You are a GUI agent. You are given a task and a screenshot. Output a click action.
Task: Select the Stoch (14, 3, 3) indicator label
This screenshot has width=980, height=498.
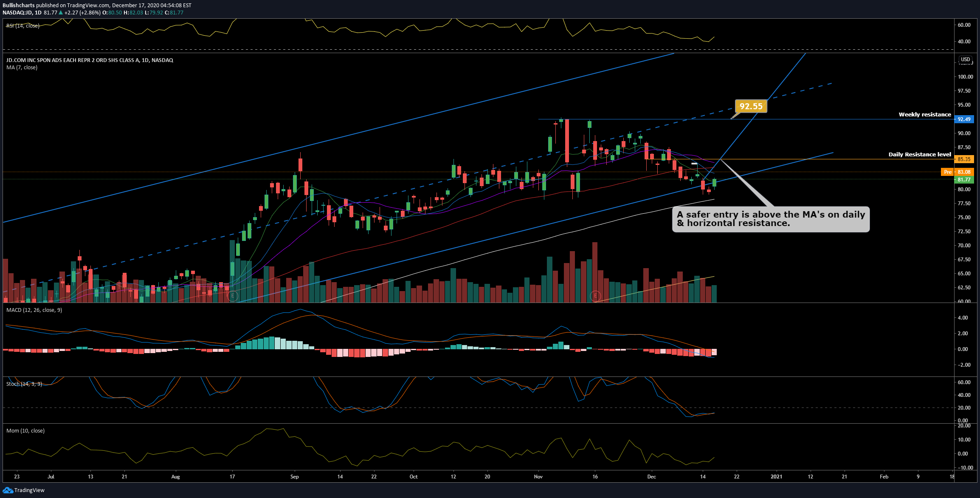point(24,384)
